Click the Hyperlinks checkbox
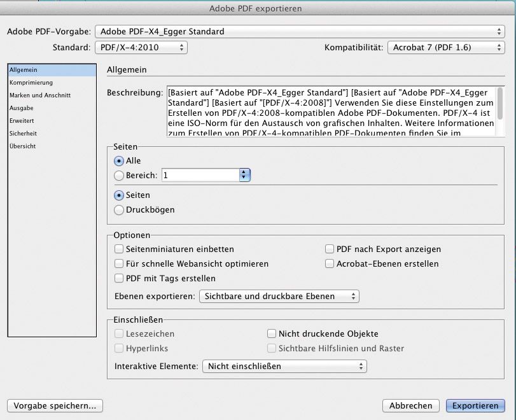Screen dimensions: 516x420 pos(119,348)
